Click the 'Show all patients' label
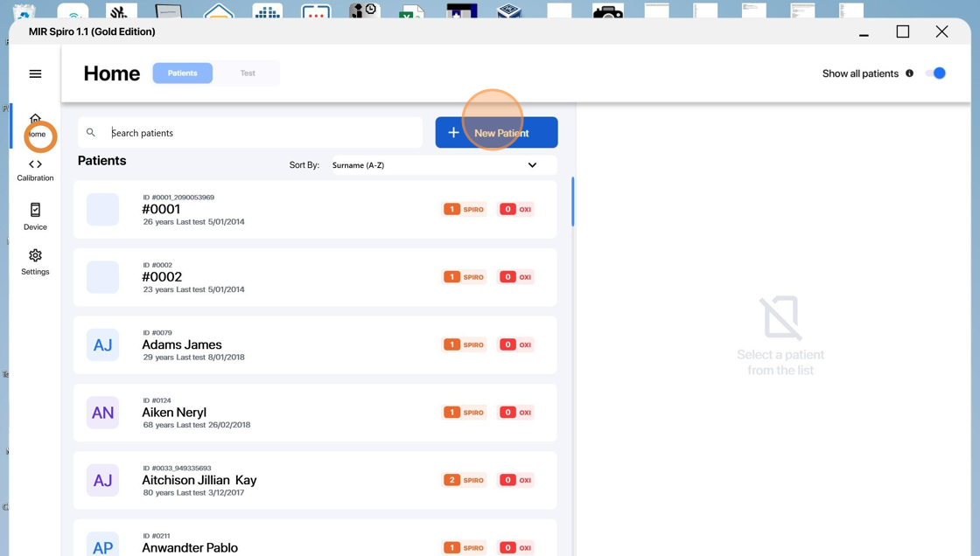980x556 pixels. pyautogui.click(x=861, y=73)
